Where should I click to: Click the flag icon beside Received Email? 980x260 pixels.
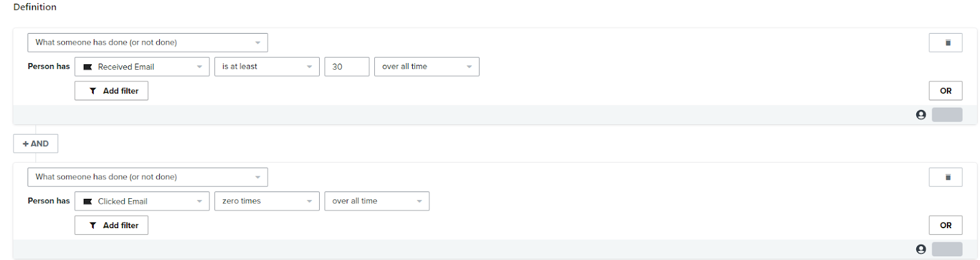click(x=88, y=67)
